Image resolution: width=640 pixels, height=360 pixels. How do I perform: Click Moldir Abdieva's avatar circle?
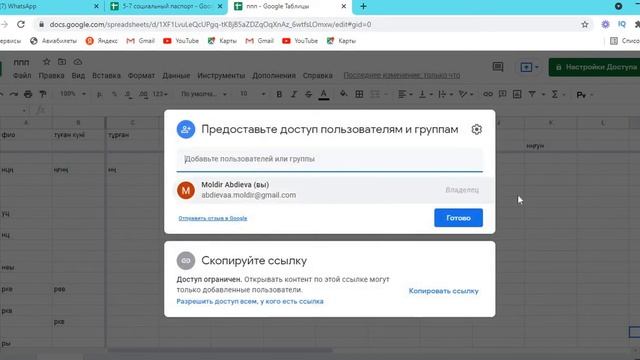[186, 190]
